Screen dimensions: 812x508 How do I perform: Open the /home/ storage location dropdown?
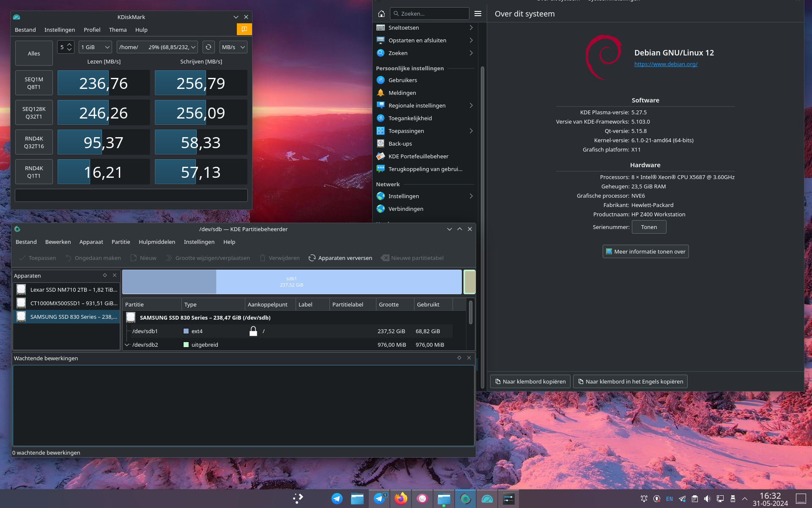click(x=157, y=47)
